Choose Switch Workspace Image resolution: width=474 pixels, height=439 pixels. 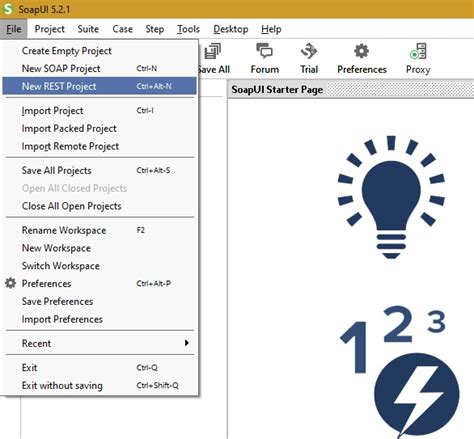(99, 266)
